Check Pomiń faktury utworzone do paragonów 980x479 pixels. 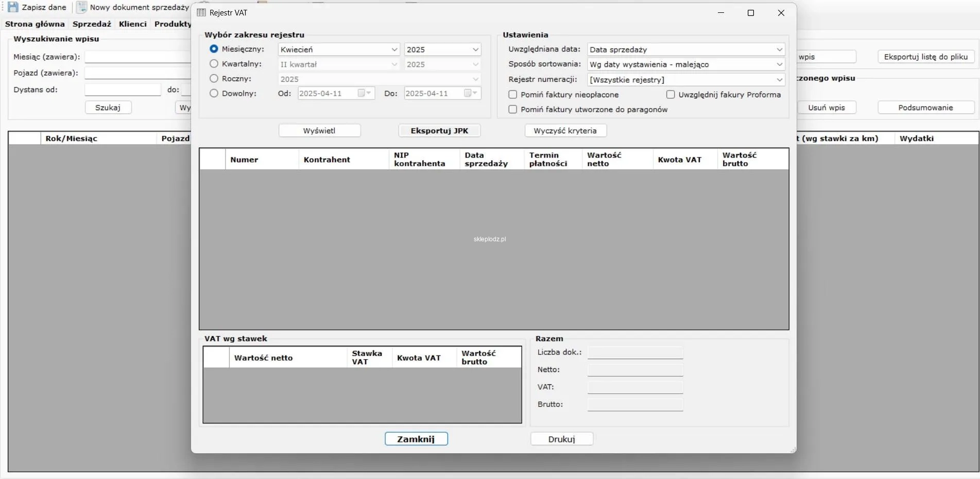point(513,110)
